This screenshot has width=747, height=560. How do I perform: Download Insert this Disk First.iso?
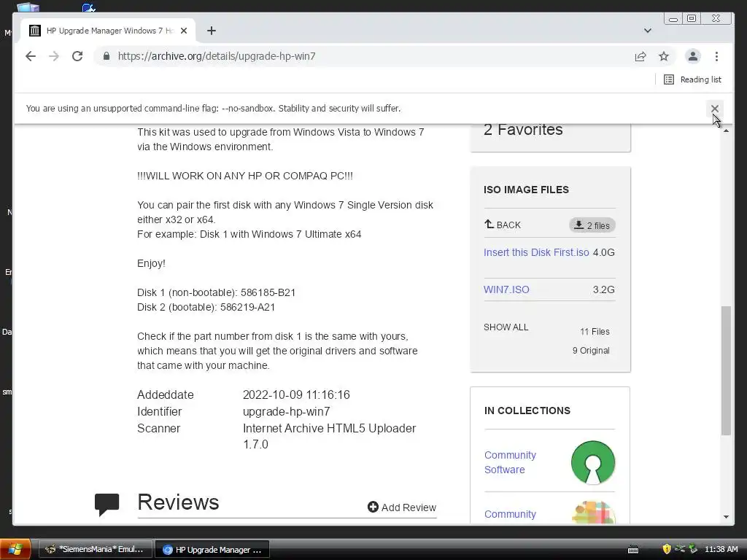[x=536, y=252]
